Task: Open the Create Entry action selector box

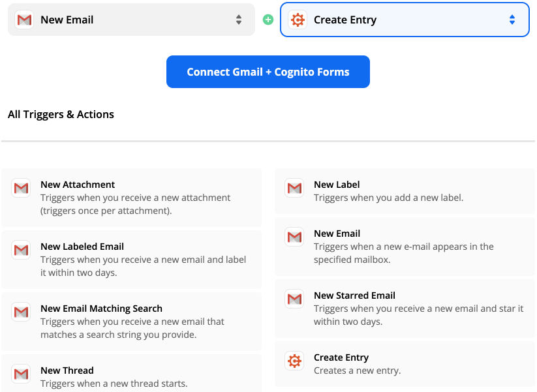Action: point(405,20)
